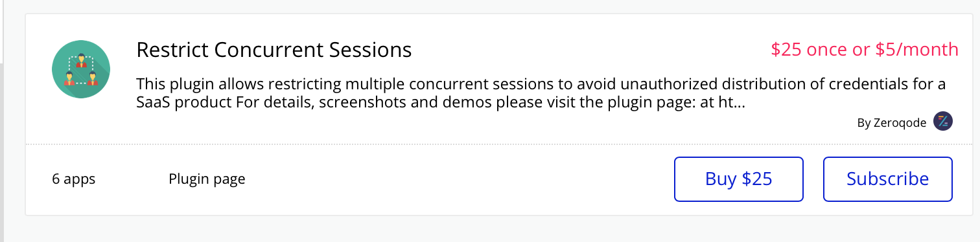Click the plugin description paragraph
Image resolution: width=980 pixels, height=242 pixels.
click(541, 93)
